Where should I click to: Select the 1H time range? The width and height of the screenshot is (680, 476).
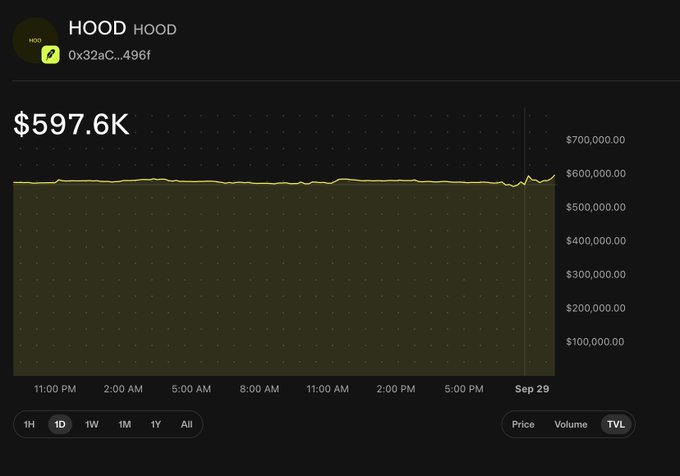29,424
